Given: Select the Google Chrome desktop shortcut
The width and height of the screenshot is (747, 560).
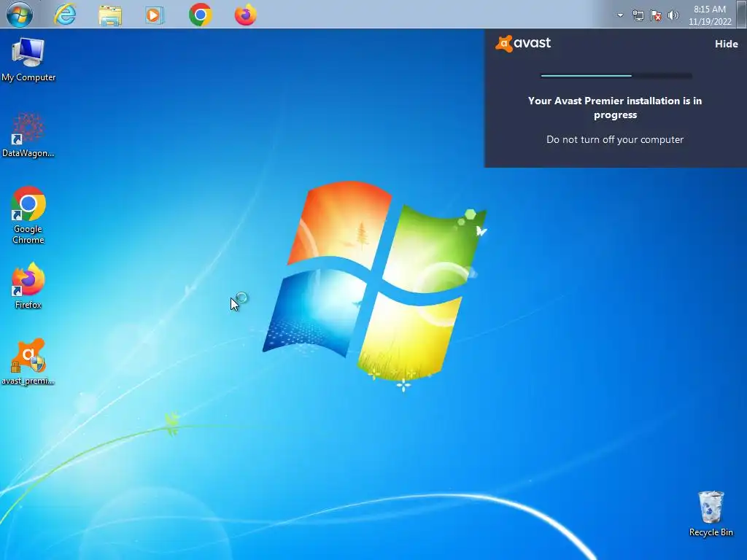Looking at the screenshot, I should pyautogui.click(x=28, y=215).
